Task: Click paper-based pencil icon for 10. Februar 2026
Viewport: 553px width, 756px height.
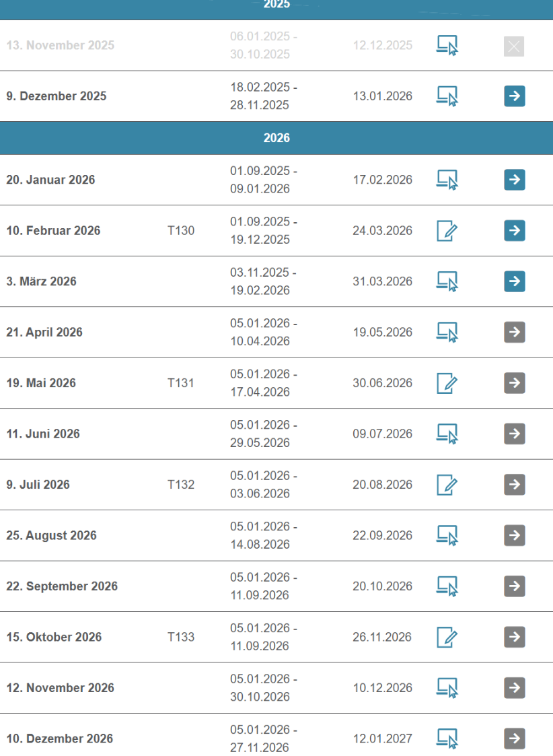Action: pos(447,231)
